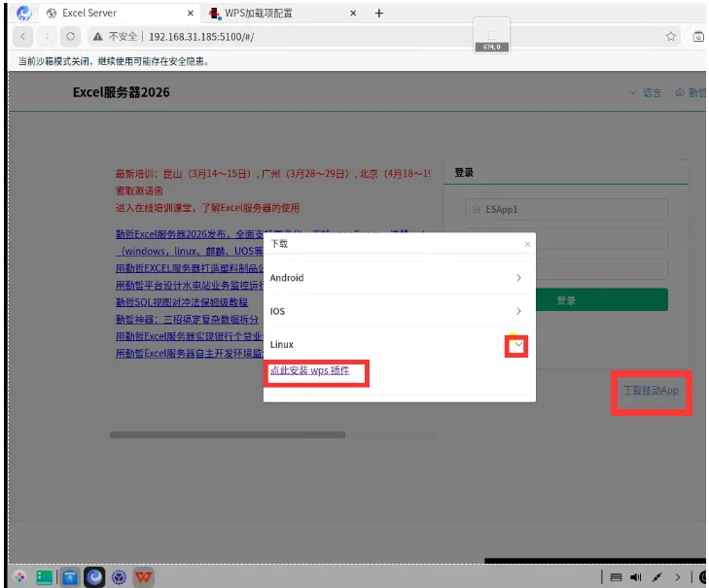709x588 pixels.
Task: Click the keyboard icon in system tray
Action: coord(616,577)
